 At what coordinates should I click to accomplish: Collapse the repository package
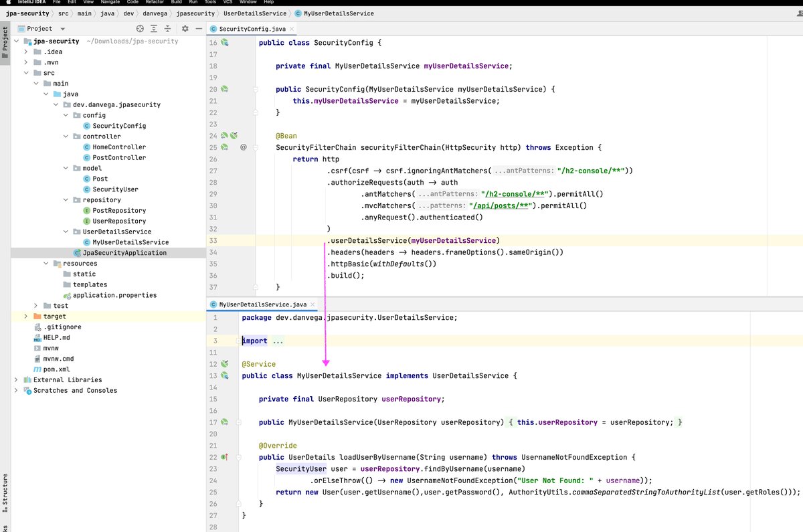click(66, 200)
